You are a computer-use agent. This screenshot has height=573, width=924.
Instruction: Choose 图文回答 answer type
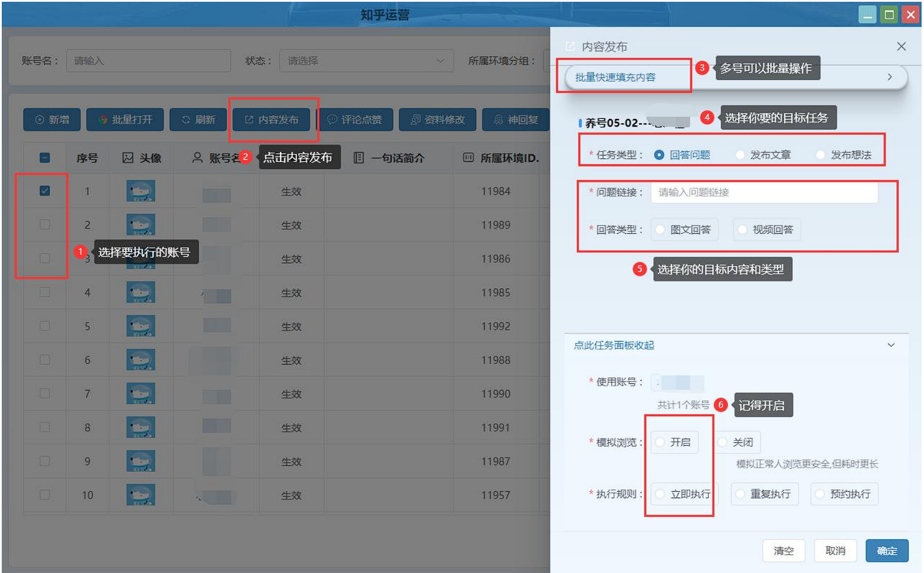684,230
